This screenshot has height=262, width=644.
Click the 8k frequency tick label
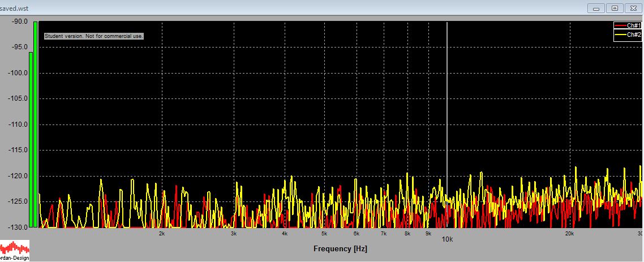[x=407, y=233]
